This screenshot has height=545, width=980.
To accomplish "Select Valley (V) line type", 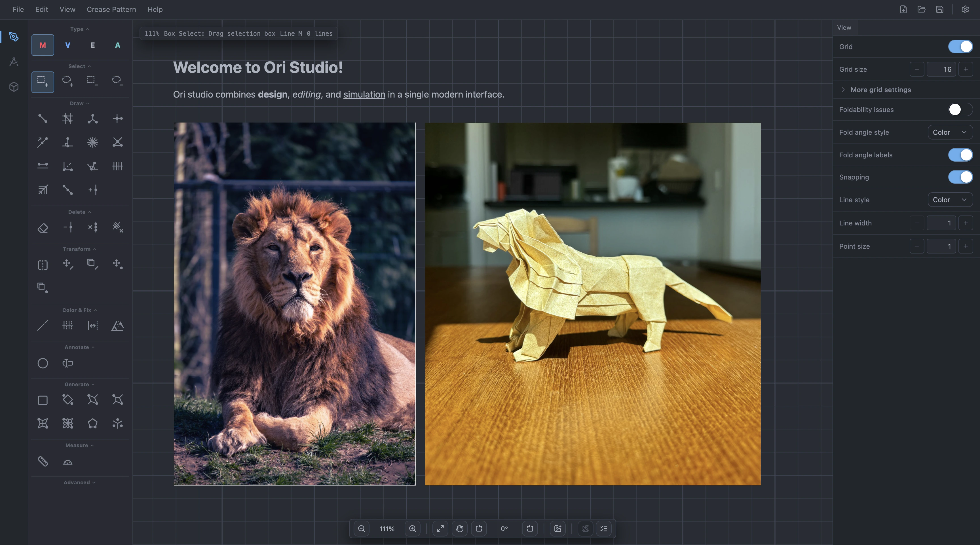I will coord(68,45).
